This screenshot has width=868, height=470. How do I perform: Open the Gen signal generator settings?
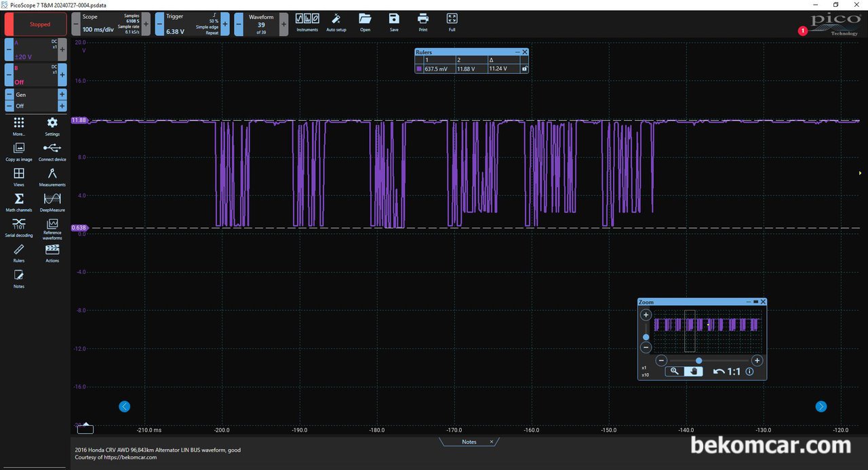[36, 100]
